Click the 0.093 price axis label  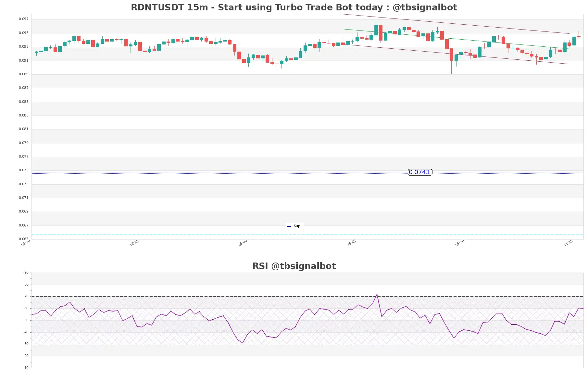pyautogui.click(x=23, y=46)
